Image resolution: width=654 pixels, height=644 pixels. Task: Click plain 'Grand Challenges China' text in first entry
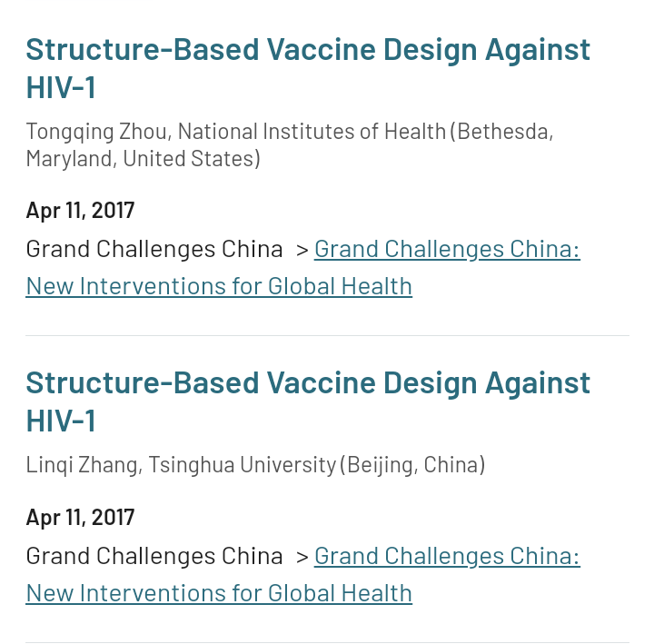tap(154, 249)
